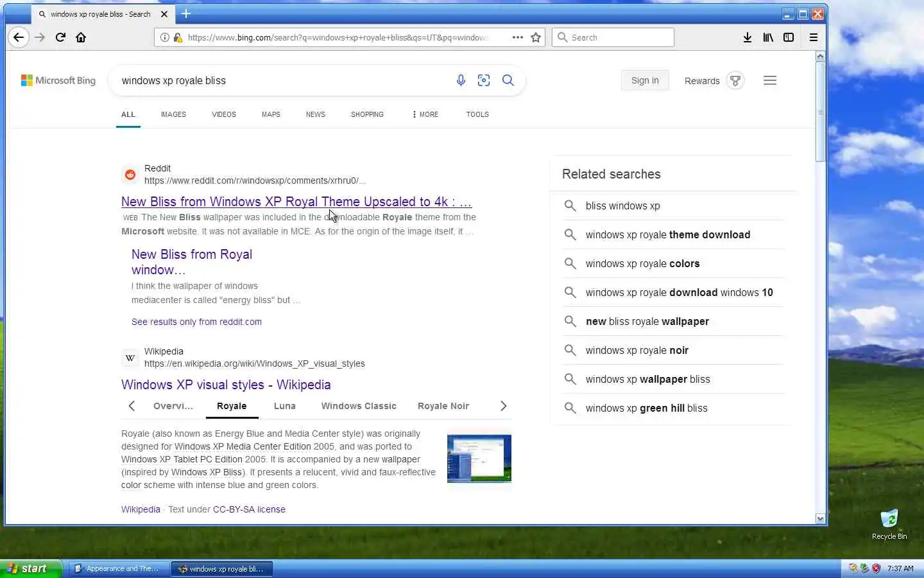This screenshot has width=924, height=578.
Task: Click the connection lock warning icon
Action: [178, 37]
